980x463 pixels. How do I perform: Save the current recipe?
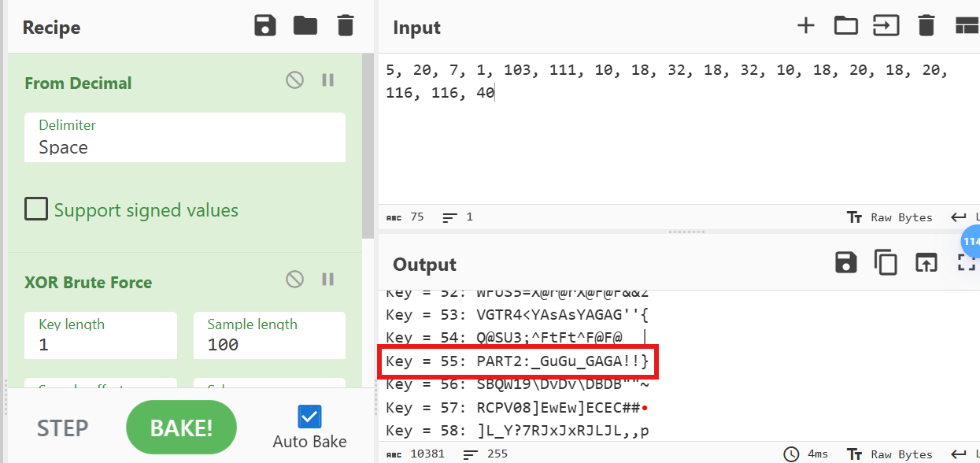tap(265, 26)
